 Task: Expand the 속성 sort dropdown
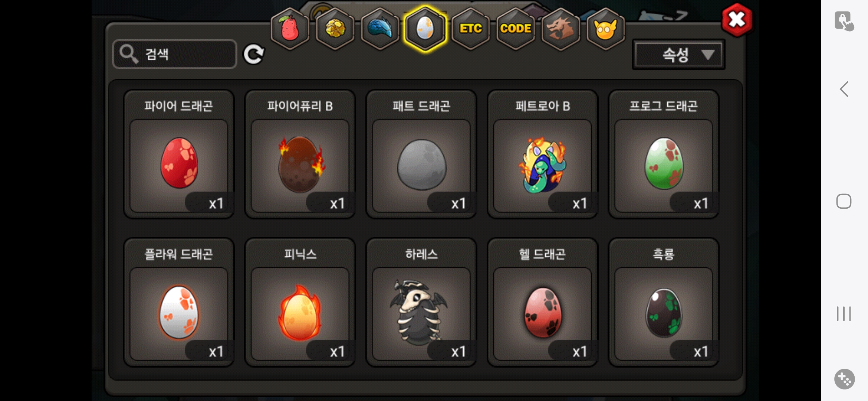pyautogui.click(x=678, y=55)
